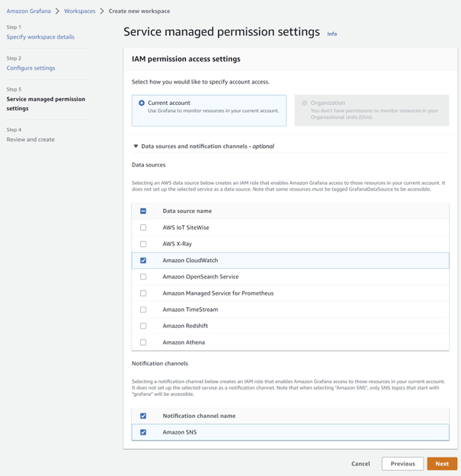Tick Amazon Managed Service for Prometheus
Viewport: 461px width, 476px height.
(x=143, y=294)
